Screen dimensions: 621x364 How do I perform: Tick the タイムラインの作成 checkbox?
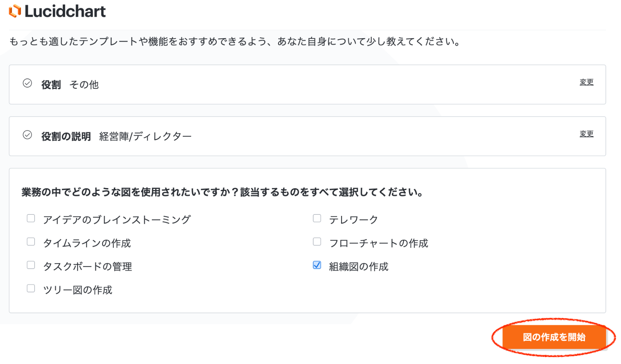[31, 242]
